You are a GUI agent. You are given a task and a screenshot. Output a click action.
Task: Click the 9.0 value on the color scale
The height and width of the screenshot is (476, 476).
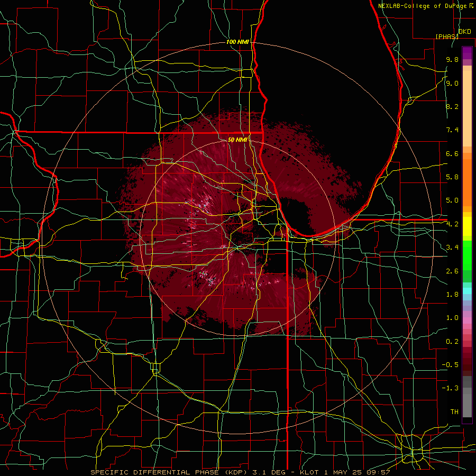tap(452, 84)
